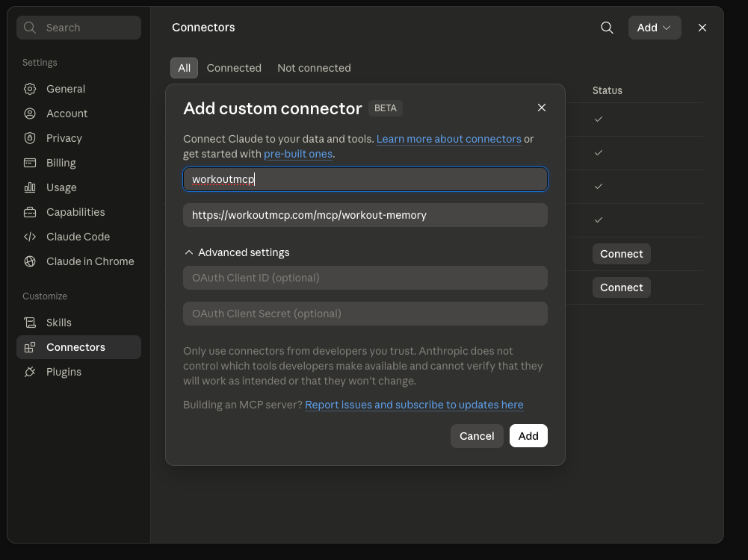
Task: Click the connectors search magnifier icon
Action: click(x=607, y=28)
